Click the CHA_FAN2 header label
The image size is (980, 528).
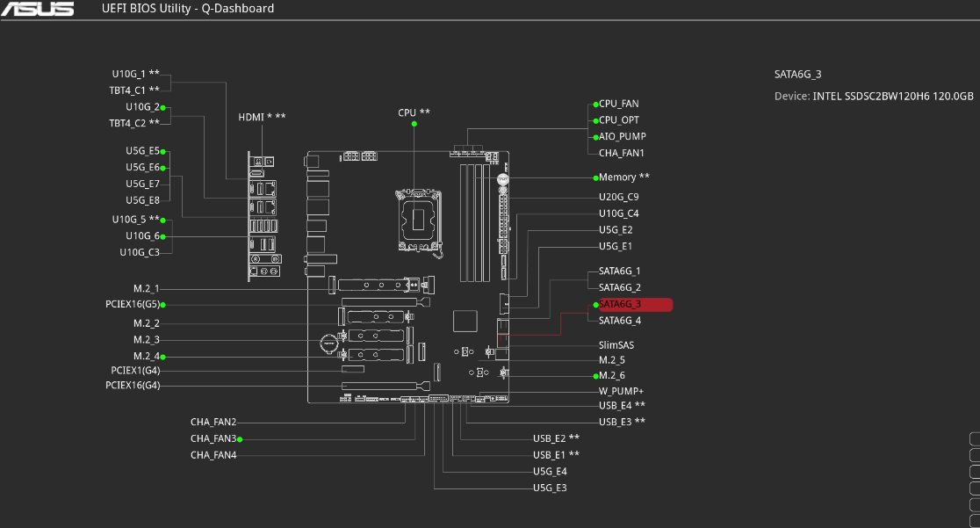[x=213, y=423]
